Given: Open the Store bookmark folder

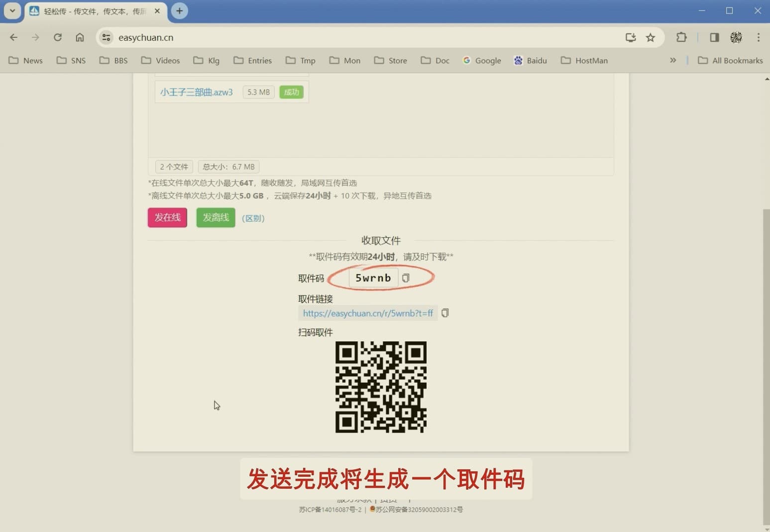Looking at the screenshot, I should coord(391,60).
